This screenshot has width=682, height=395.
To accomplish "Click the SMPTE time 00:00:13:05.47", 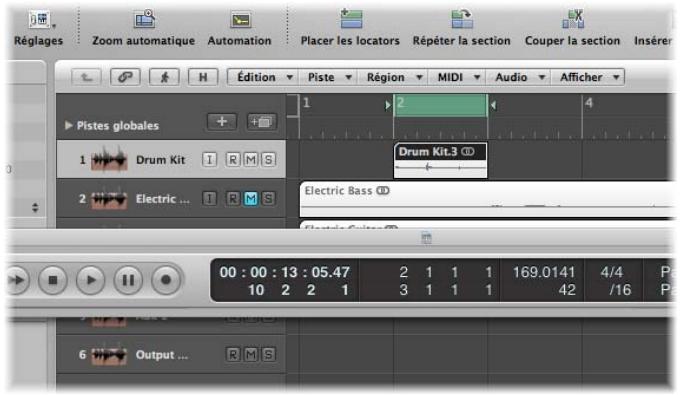I will (284, 272).
